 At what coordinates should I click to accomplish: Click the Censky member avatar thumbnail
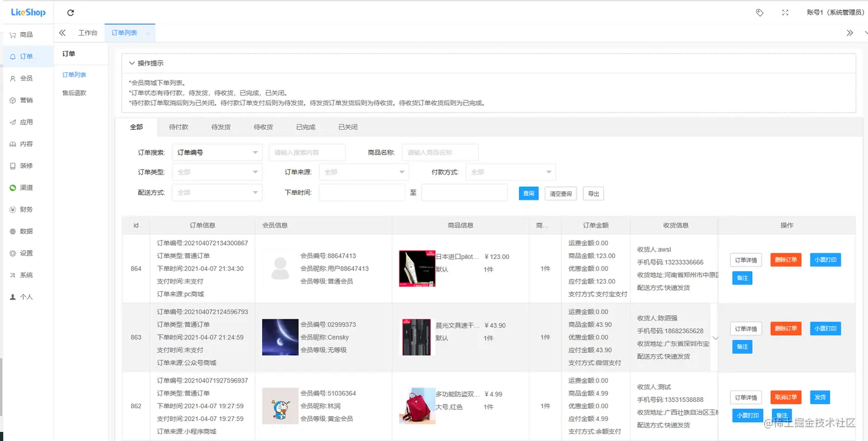click(x=280, y=337)
